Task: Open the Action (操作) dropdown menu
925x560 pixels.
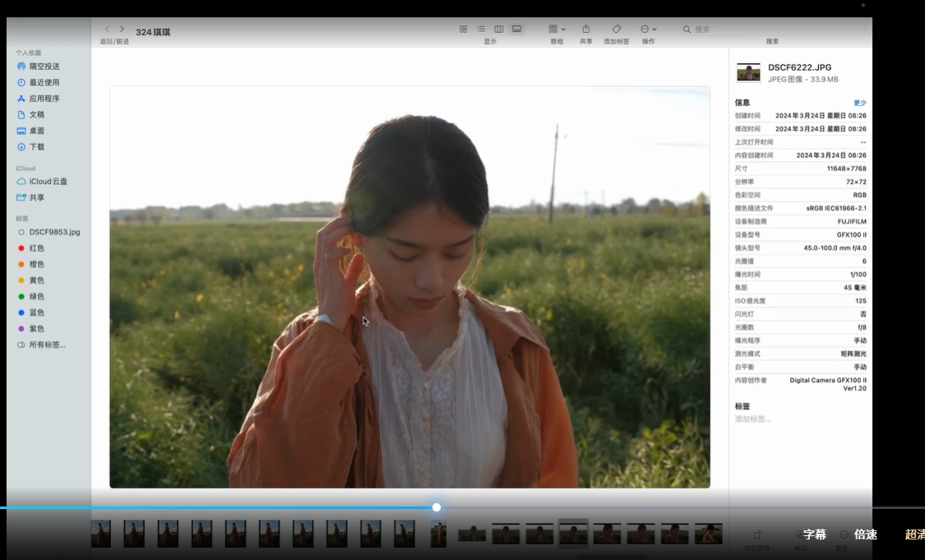Action: point(648,29)
